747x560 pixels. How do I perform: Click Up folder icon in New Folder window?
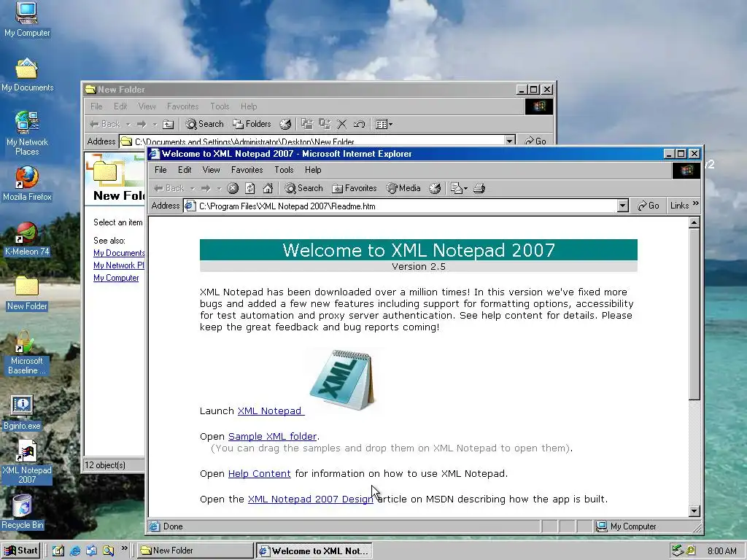tap(169, 124)
